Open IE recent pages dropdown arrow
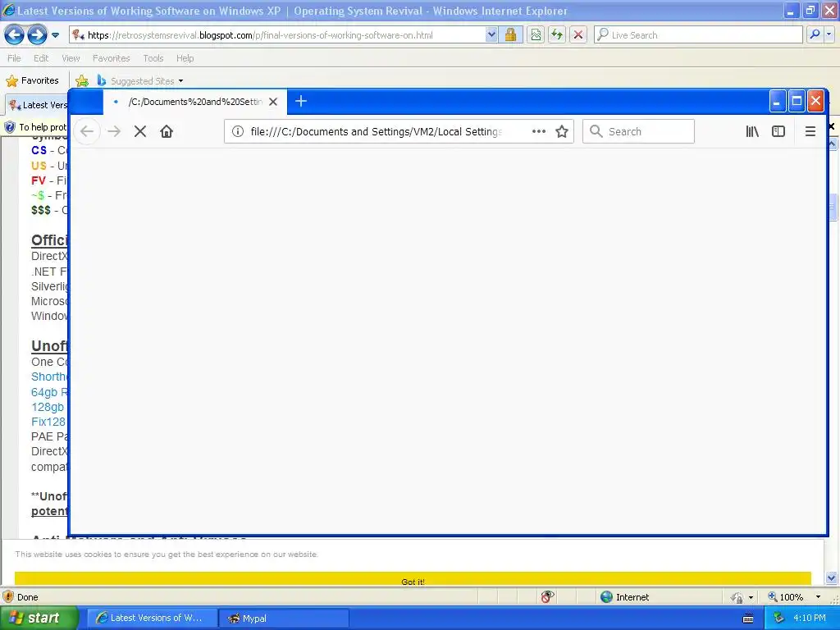This screenshot has height=630, width=840. pyautogui.click(x=55, y=35)
